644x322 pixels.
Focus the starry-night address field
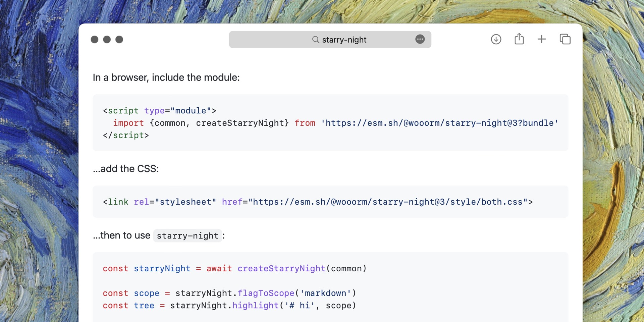pyautogui.click(x=330, y=40)
